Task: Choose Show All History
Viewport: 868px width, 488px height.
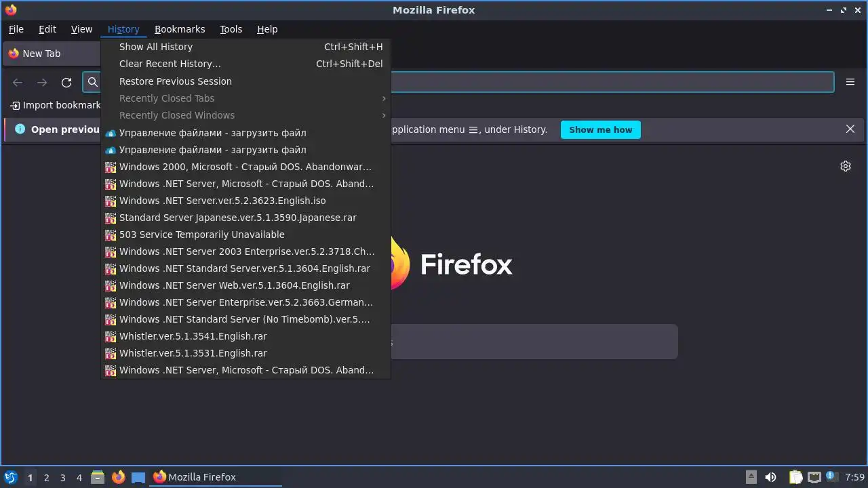Action: point(245,47)
